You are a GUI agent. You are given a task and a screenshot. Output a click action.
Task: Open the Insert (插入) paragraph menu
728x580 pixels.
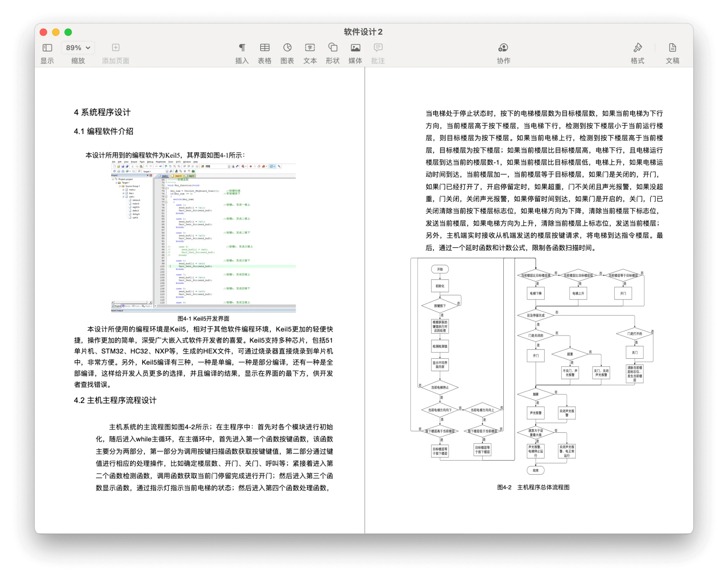pos(242,48)
